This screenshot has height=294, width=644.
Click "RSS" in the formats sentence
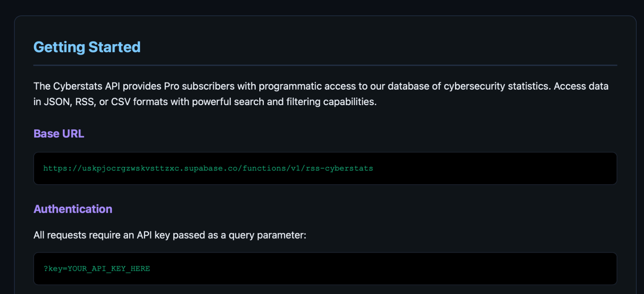[86, 102]
